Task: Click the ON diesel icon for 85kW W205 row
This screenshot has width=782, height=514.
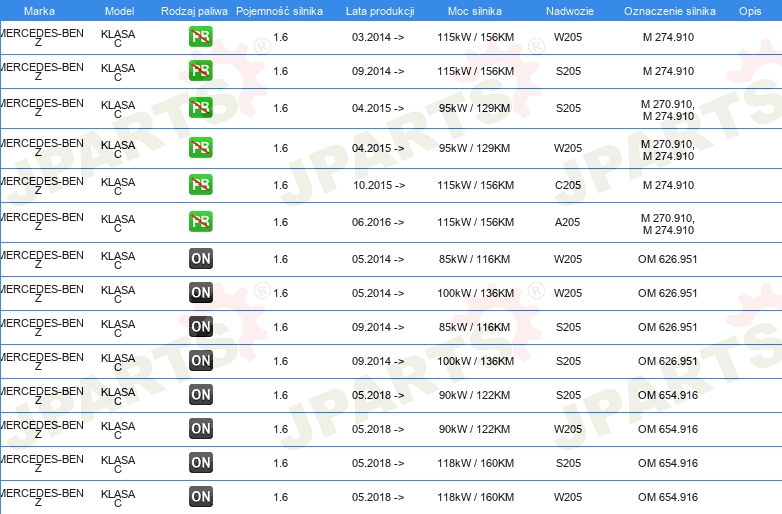Action: [200, 258]
